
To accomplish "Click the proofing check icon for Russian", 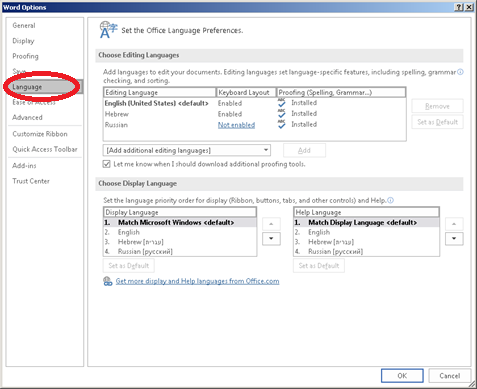I will pos(282,124).
